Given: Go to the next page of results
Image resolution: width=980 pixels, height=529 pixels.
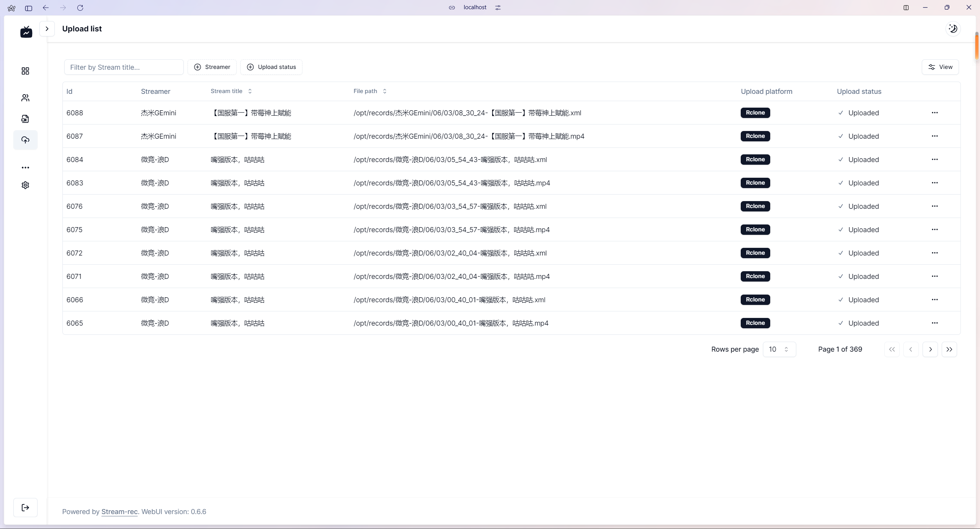Looking at the screenshot, I should click(x=930, y=349).
